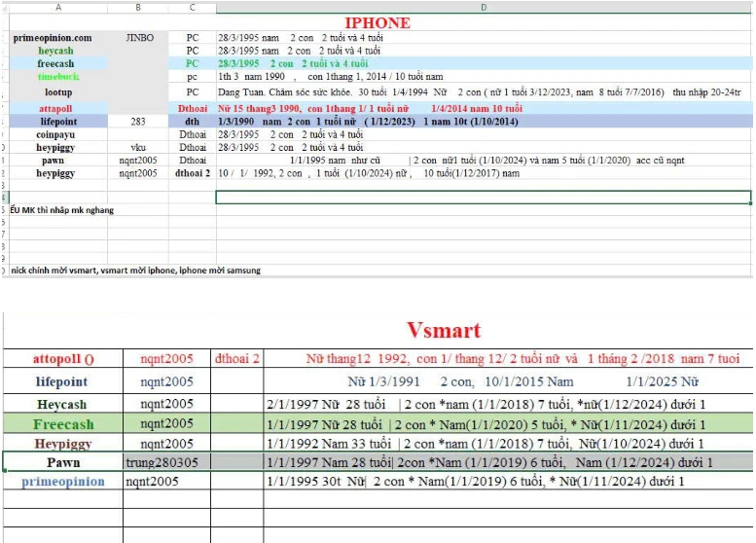Select the trung280305 cell
Viewport: 756px width, 543px height.
coord(166,462)
